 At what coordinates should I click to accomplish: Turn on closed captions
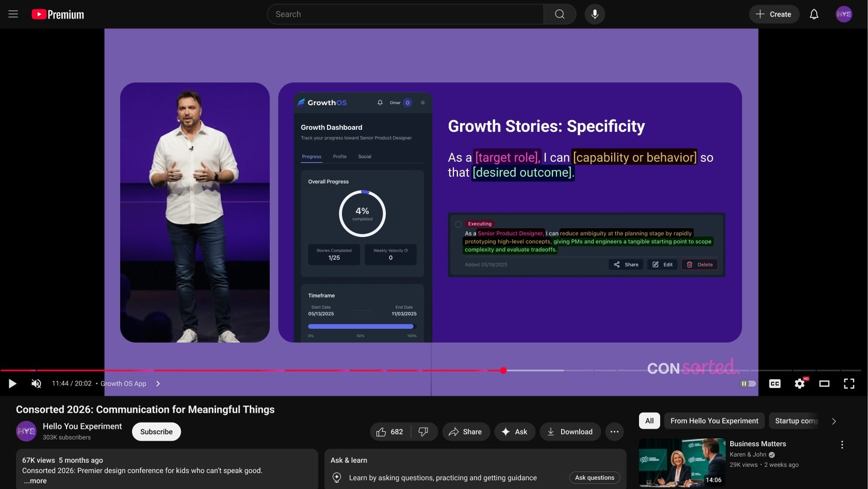(x=775, y=383)
